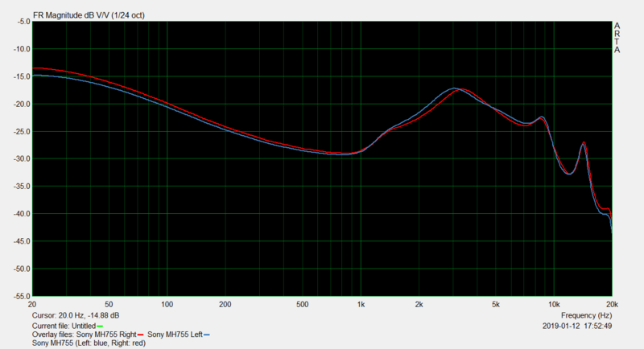Click the -40.0 dB axis label
This screenshot has width=644, height=349.
(x=22, y=214)
